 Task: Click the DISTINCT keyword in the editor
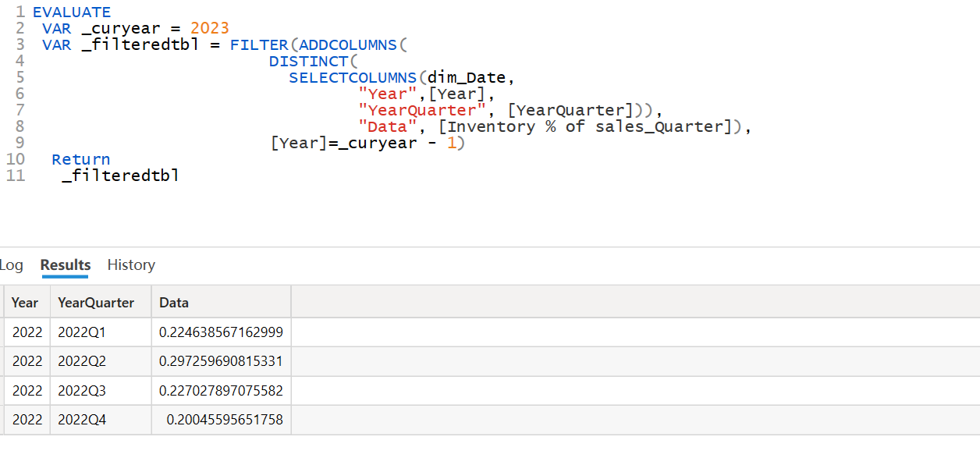[308, 62]
